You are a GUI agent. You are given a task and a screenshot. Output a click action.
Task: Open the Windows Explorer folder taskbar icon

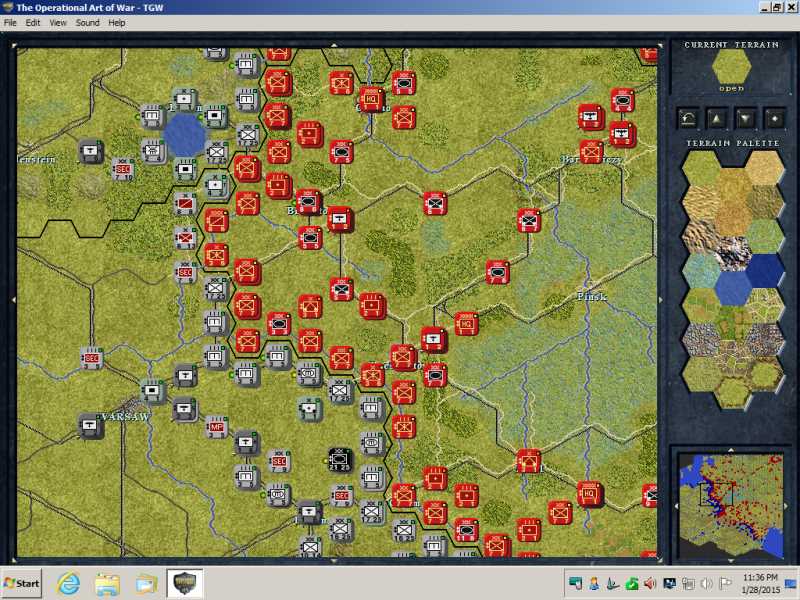pos(107,584)
